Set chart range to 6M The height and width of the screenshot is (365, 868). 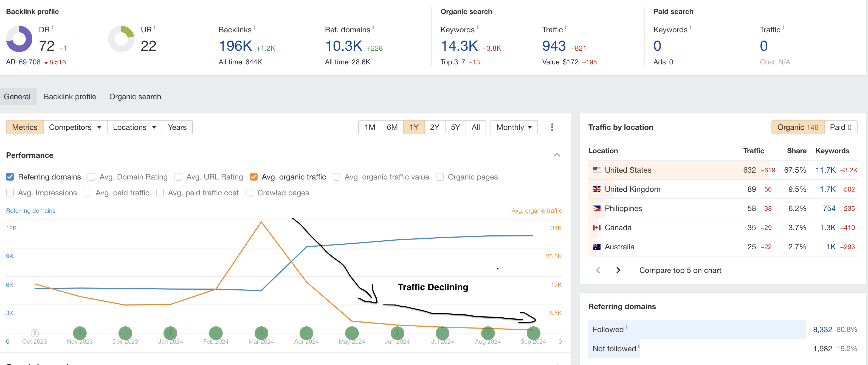coord(392,127)
